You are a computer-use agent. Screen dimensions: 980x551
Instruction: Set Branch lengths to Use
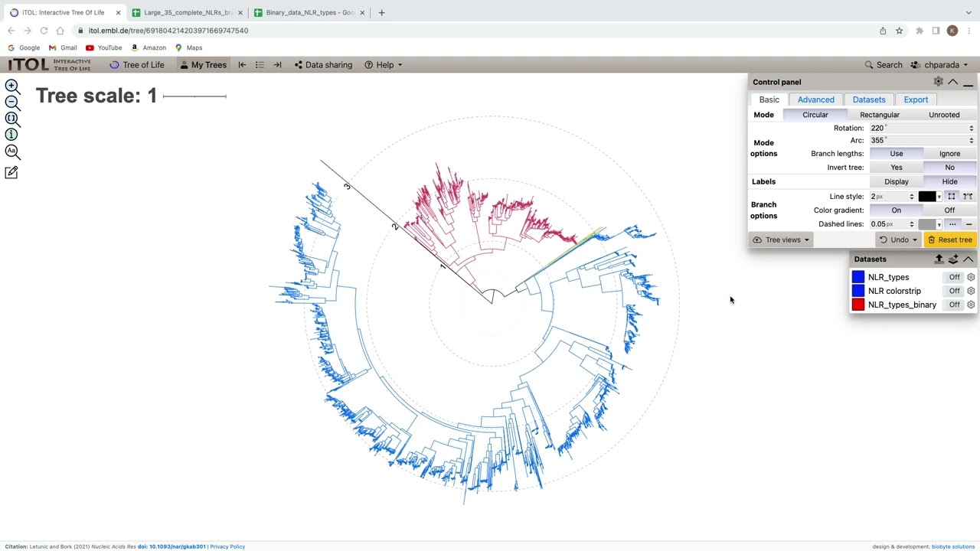(897, 154)
